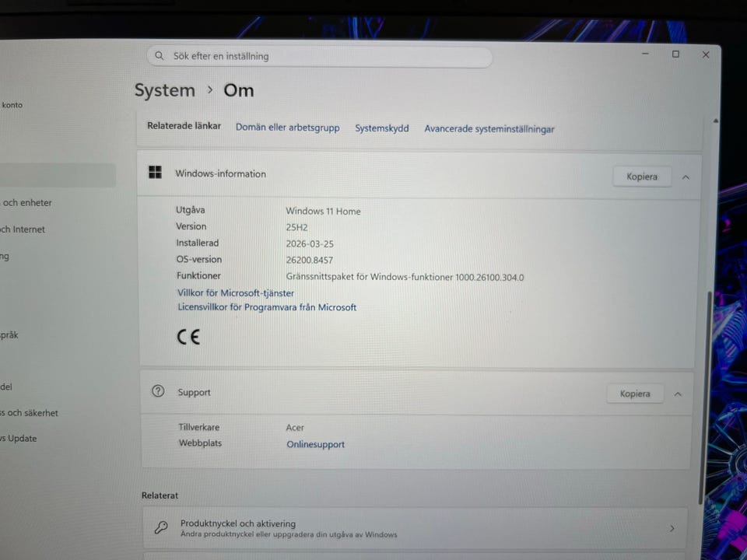Collapse the Windows-information section
The height and width of the screenshot is (560, 747).
click(686, 177)
